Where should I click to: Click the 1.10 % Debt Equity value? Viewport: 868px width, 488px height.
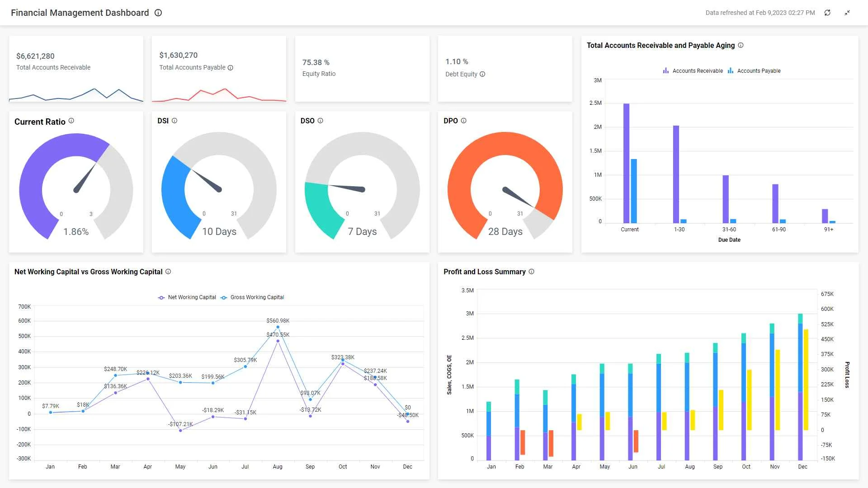[x=457, y=61]
